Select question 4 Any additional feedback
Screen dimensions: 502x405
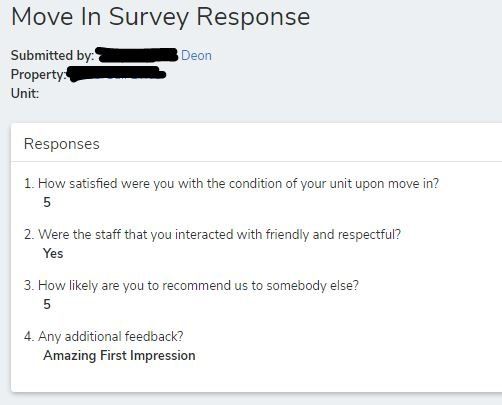click(104, 337)
